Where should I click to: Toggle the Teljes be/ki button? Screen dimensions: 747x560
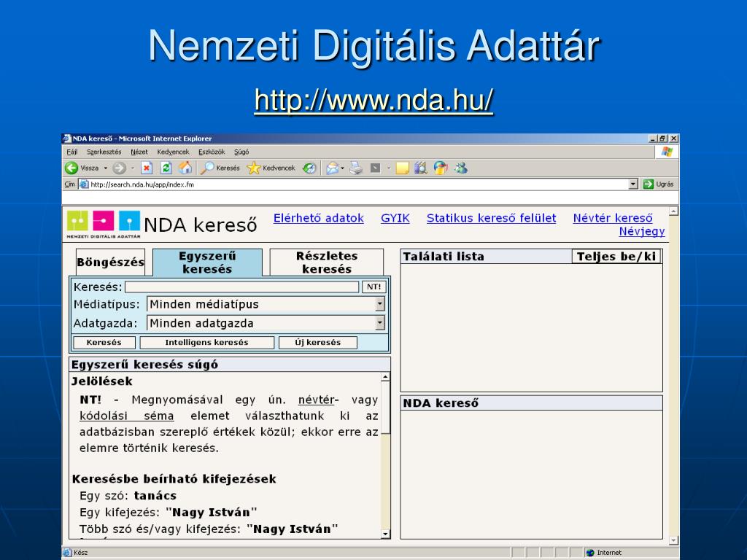pyautogui.click(x=616, y=256)
